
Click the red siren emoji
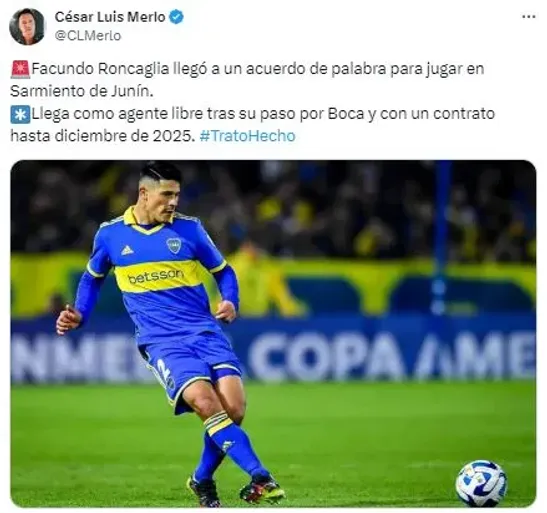[21, 69]
